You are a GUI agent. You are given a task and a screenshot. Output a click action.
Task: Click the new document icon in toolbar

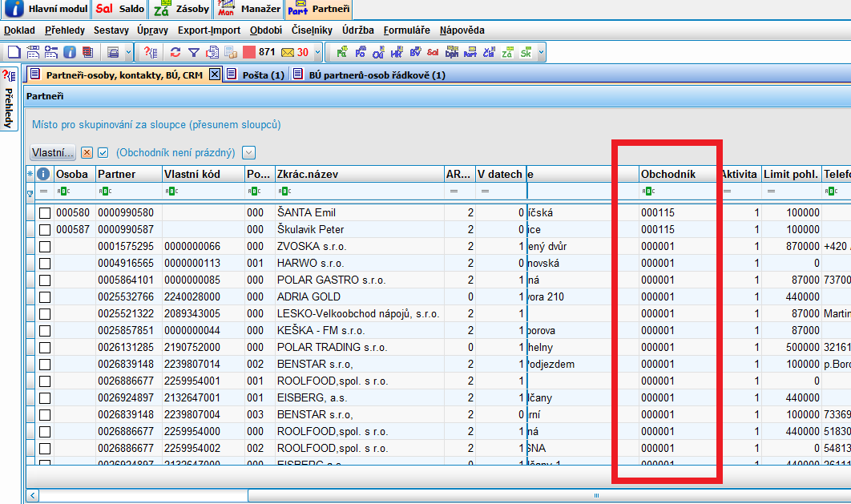[13, 53]
